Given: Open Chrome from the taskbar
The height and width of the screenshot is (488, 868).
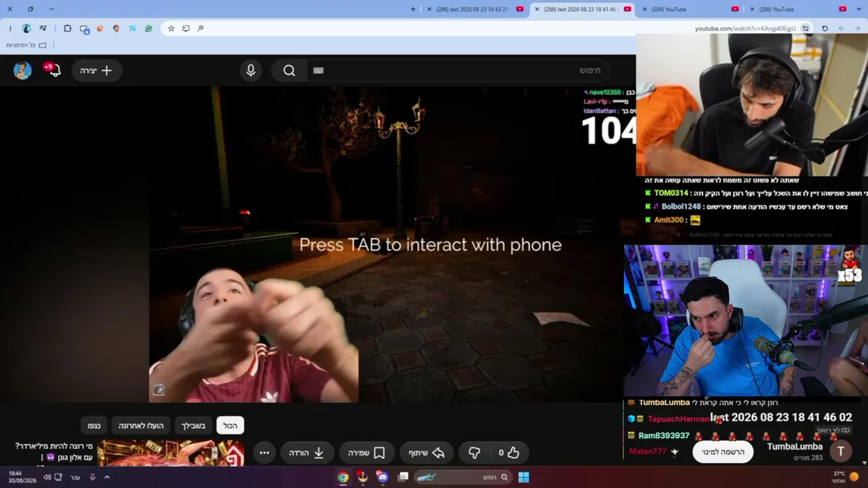Looking at the screenshot, I should 343,477.
